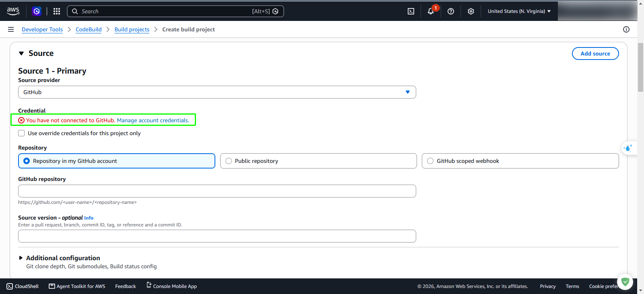Click the 'Source 1 - Primary' heading
This screenshot has width=644, height=294.
coord(52,71)
